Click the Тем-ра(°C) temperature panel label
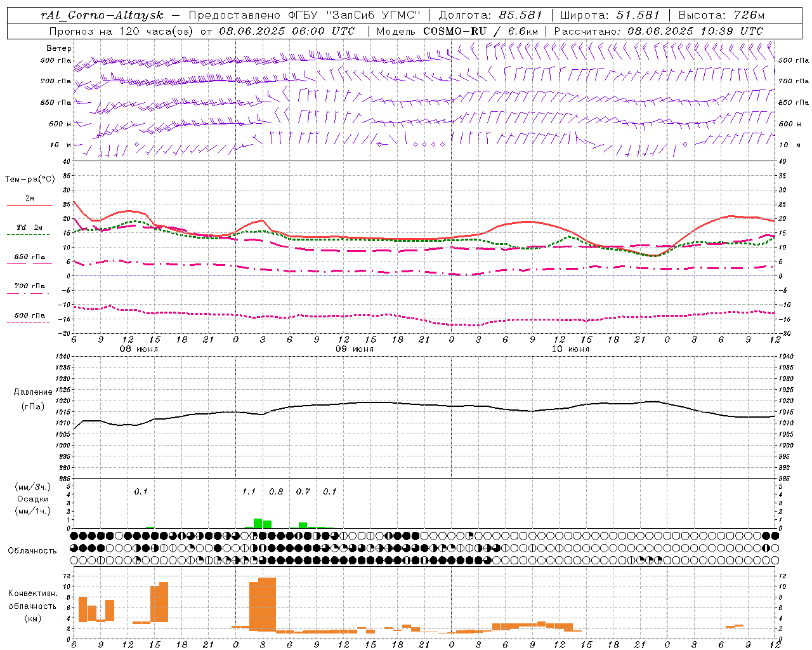Screen dimensions: 812x650 (30, 180)
